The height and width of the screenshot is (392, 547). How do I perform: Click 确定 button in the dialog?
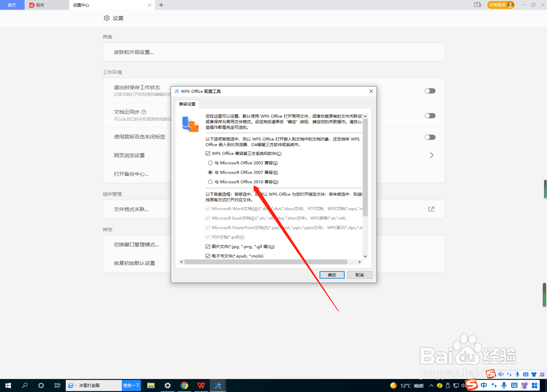coord(332,275)
